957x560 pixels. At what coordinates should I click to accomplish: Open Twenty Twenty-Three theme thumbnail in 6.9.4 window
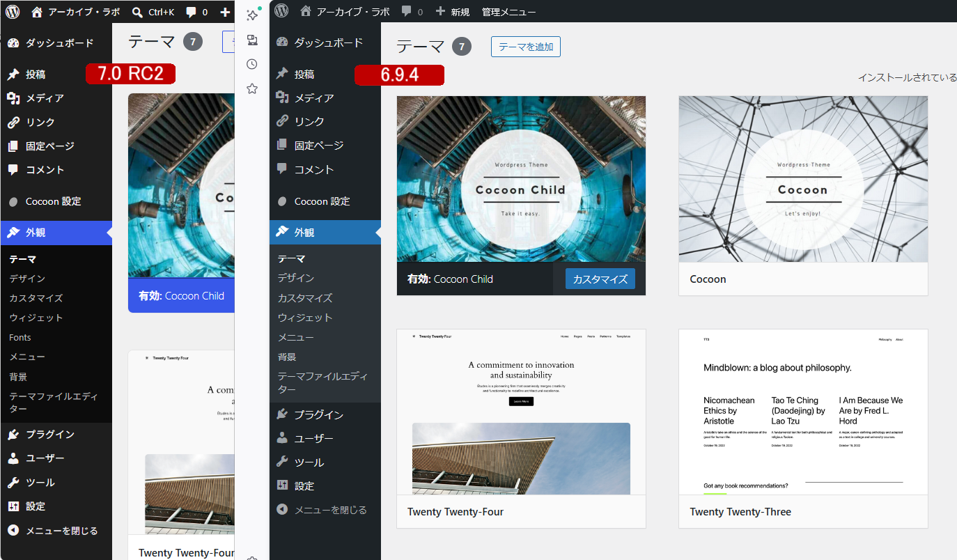(803, 412)
